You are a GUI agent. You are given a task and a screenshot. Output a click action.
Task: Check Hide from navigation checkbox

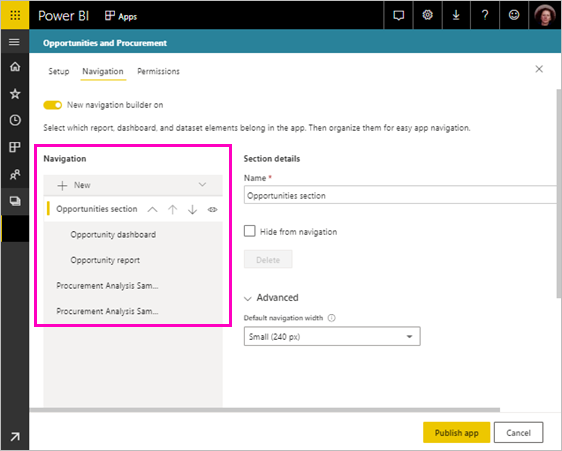point(249,231)
